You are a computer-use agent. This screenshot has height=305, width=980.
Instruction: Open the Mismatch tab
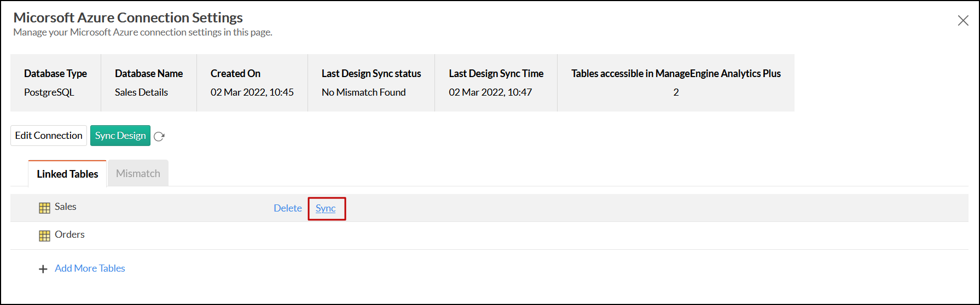(138, 173)
